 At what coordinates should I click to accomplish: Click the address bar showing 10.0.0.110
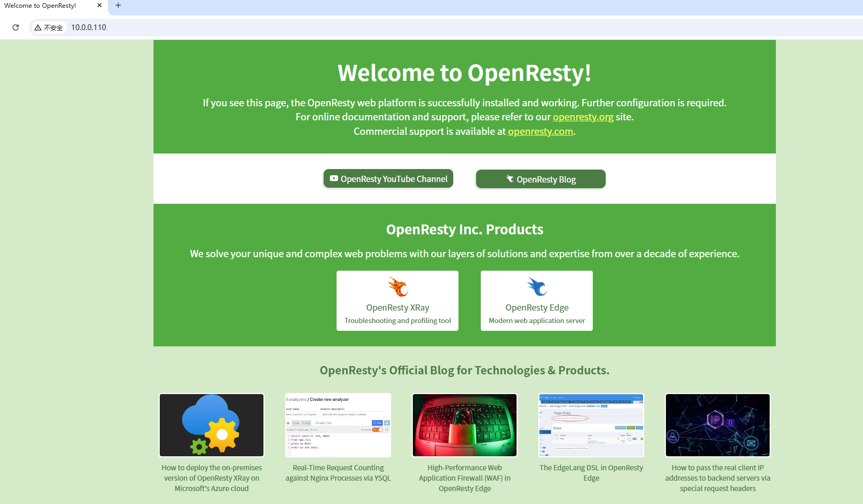[x=89, y=27]
